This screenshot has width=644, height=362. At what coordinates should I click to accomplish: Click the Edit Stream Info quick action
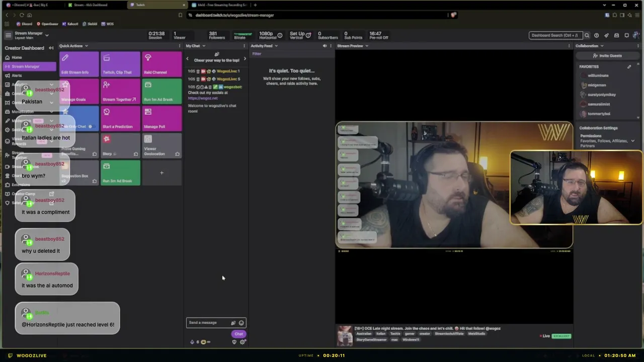pos(79,64)
